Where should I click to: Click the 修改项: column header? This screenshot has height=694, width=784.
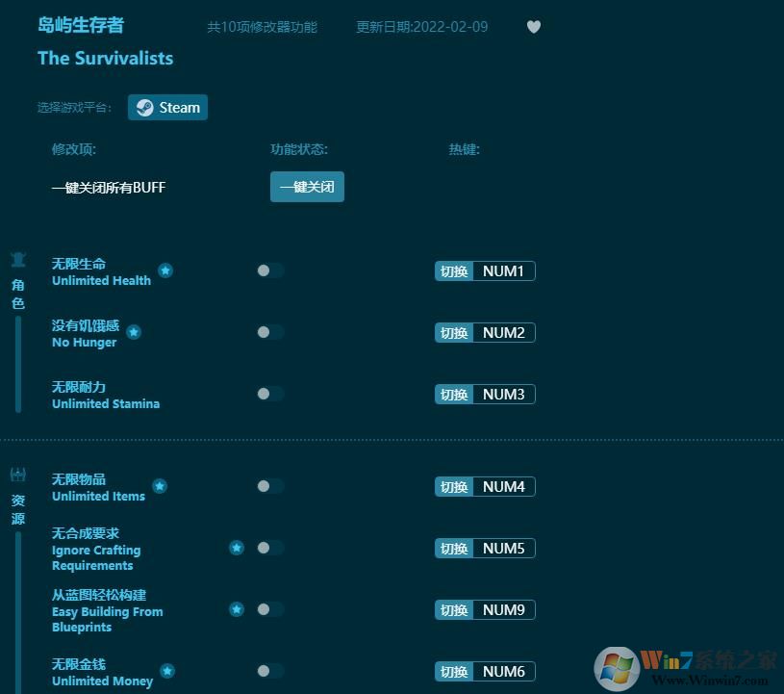(74, 149)
